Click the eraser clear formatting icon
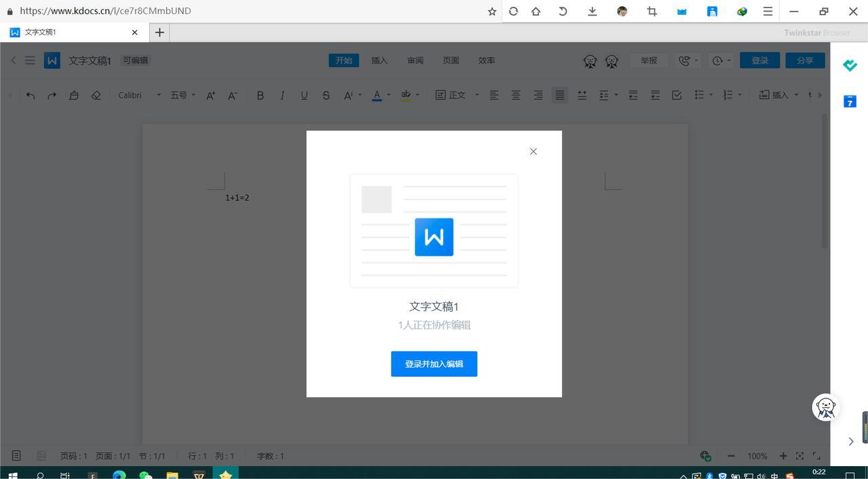The width and height of the screenshot is (868, 479). (x=96, y=96)
